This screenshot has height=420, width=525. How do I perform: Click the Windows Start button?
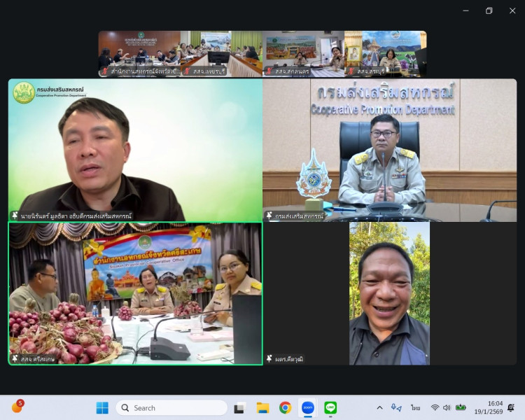point(102,407)
